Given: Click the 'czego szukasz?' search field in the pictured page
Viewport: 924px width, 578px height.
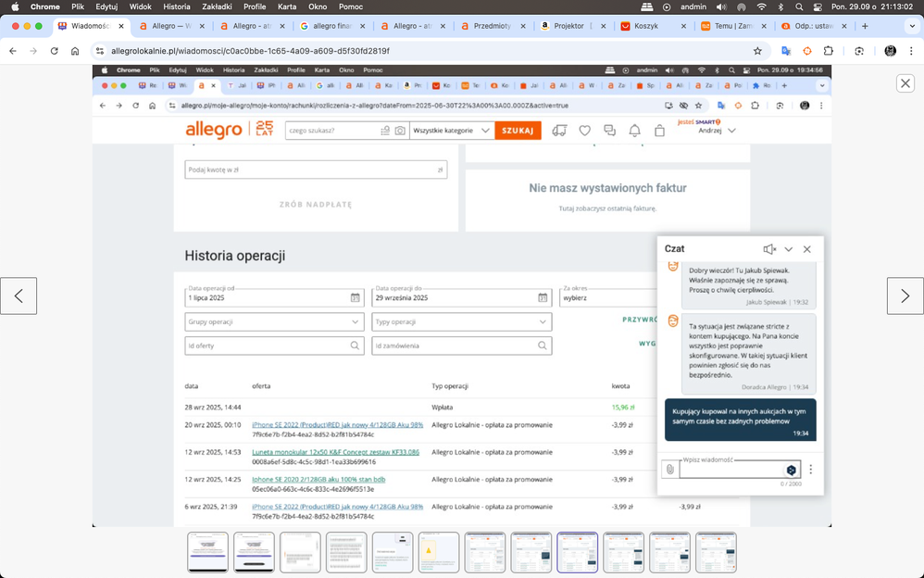Looking at the screenshot, I should click(x=331, y=131).
